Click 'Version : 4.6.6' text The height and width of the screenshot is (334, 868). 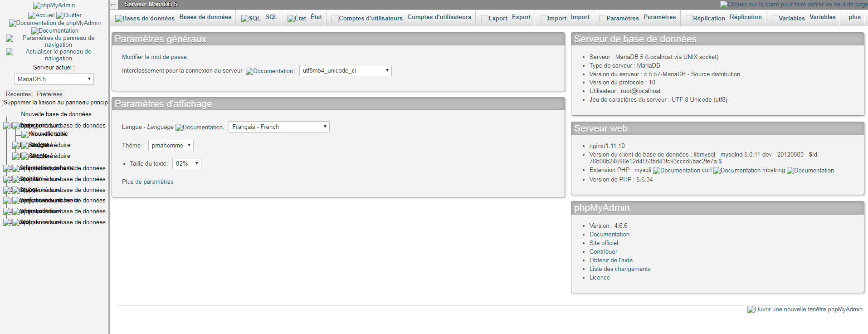click(x=609, y=226)
